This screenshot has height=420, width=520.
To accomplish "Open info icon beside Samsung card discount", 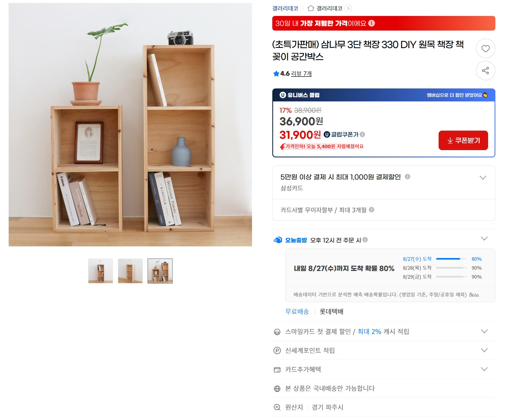I will tap(408, 177).
